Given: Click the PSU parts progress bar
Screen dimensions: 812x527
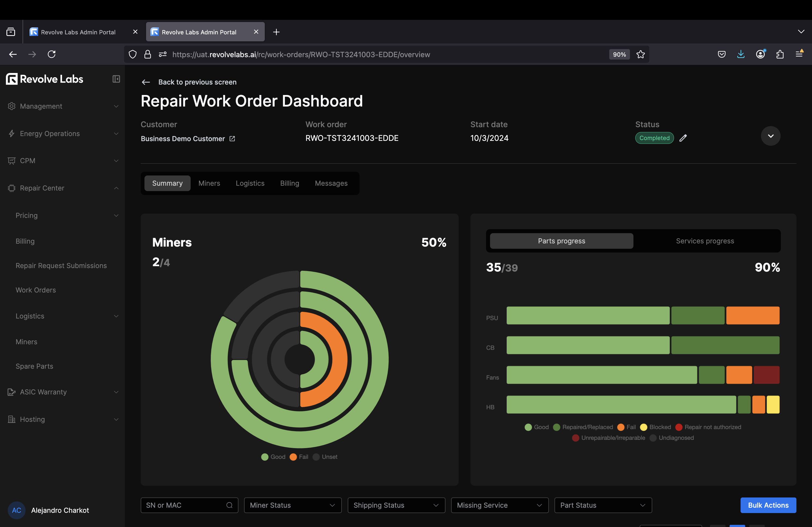Looking at the screenshot, I should (x=589, y=316).
